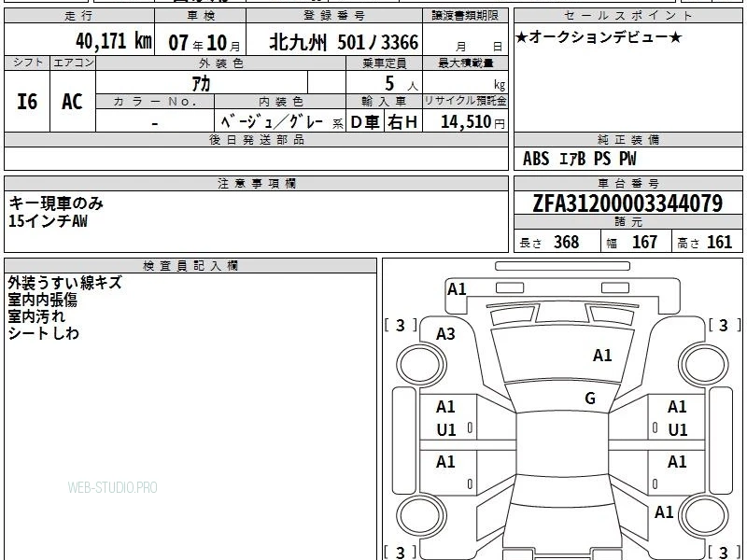747x560 pixels.
Task: Select equipment list ABS エアB PS PW
Action: click(579, 159)
